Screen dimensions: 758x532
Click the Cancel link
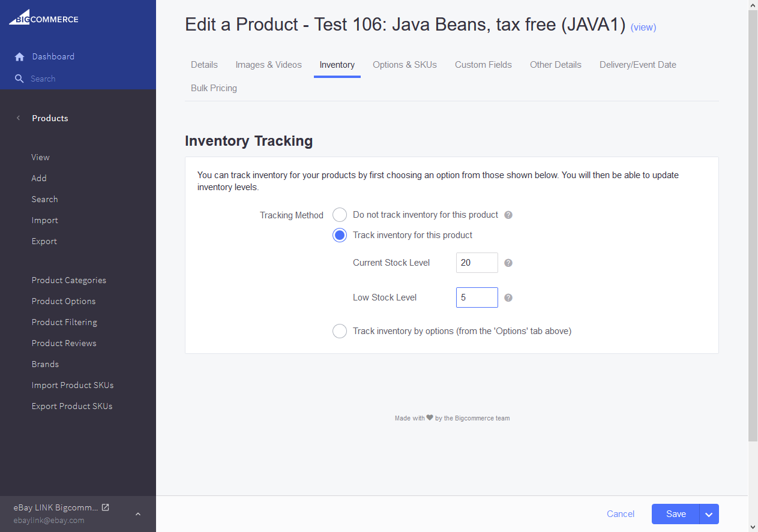(621, 514)
